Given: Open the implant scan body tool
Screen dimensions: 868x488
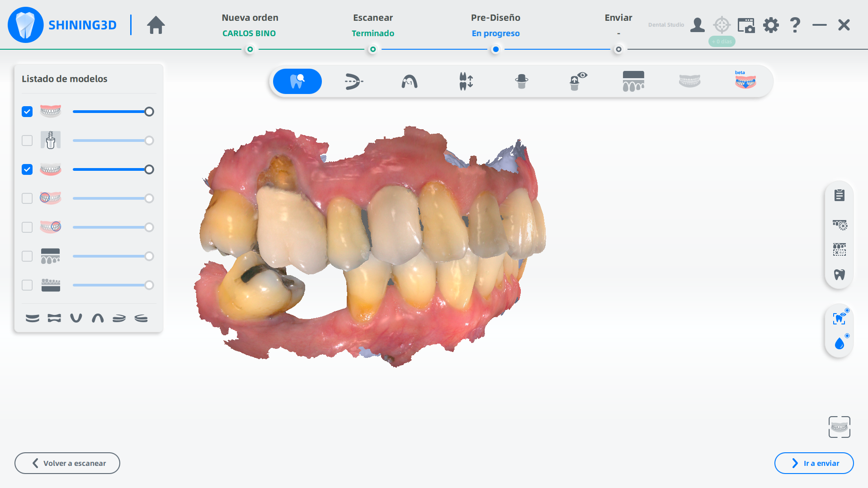Looking at the screenshot, I should point(521,81).
